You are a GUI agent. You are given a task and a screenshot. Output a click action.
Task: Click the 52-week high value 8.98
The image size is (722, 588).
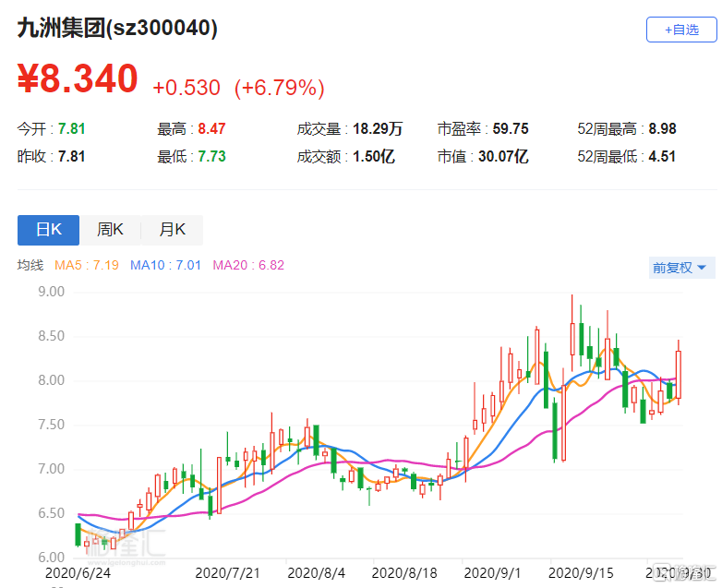(x=663, y=129)
